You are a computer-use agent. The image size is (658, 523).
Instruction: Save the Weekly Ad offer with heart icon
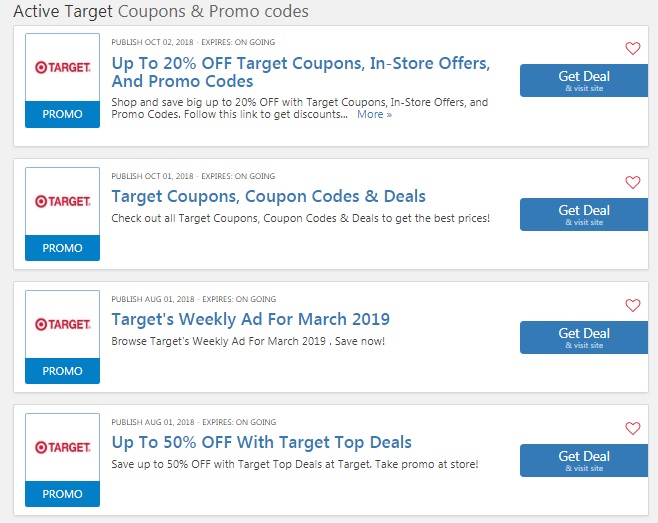632,305
